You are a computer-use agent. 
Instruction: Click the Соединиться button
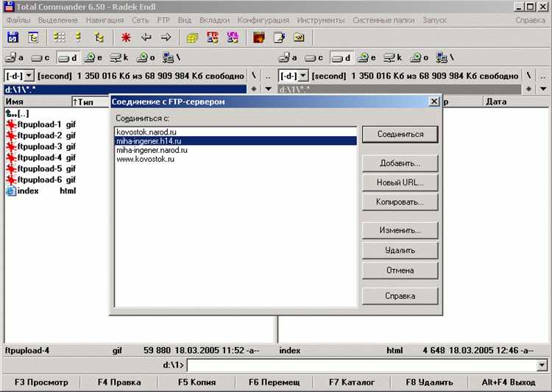click(x=400, y=134)
